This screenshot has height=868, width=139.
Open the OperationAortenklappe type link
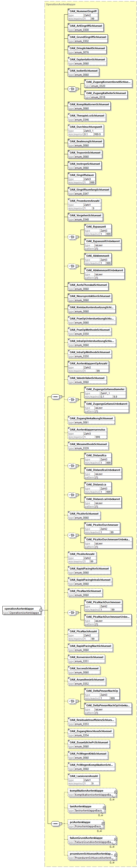pyautogui.click(x=24, y=612)
